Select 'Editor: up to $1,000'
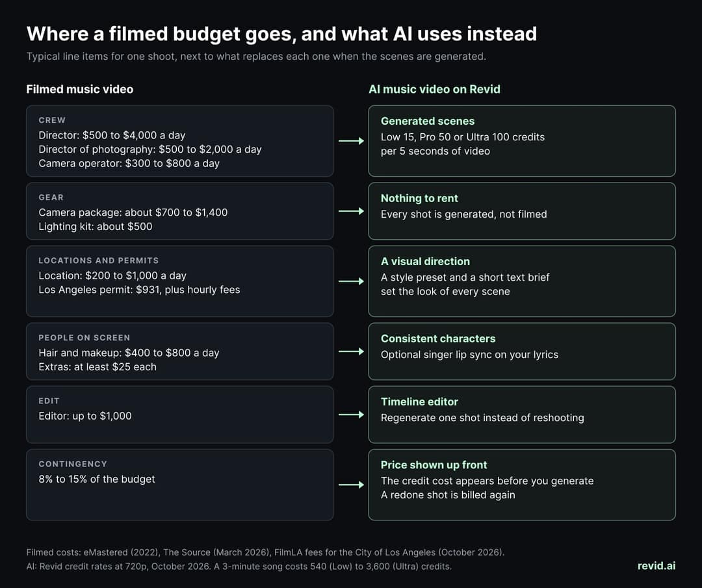This screenshot has width=702, height=588. (85, 416)
